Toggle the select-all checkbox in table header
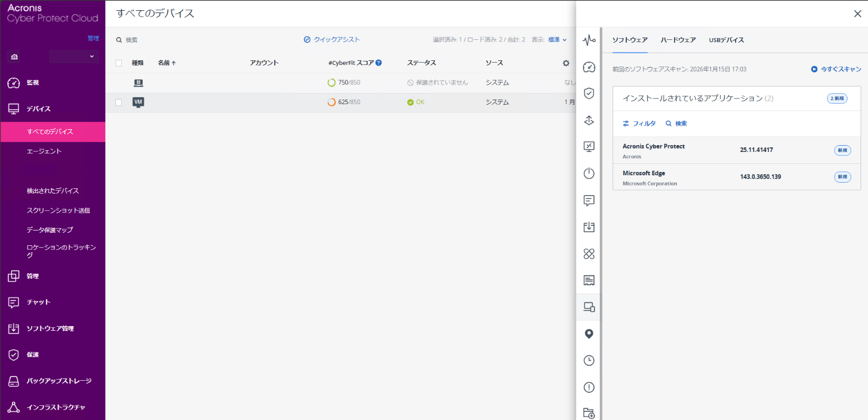The image size is (868, 420). click(119, 63)
